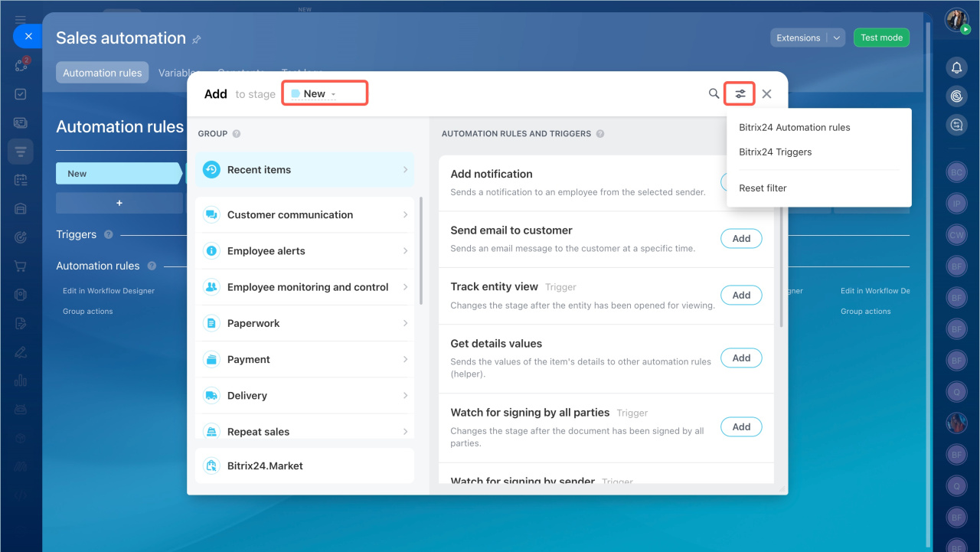Choose Bitrix24 Automation rules filter
The image size is (980, 552).
pyautogui.click(x=794, y=128)
